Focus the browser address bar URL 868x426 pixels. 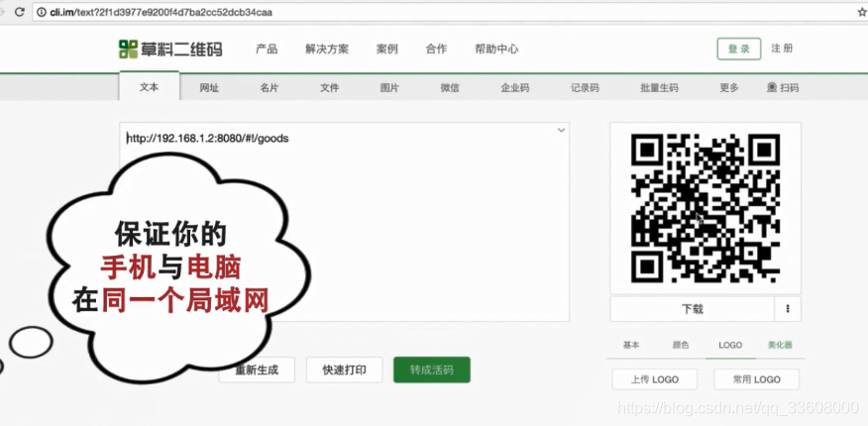coord(162,12)
